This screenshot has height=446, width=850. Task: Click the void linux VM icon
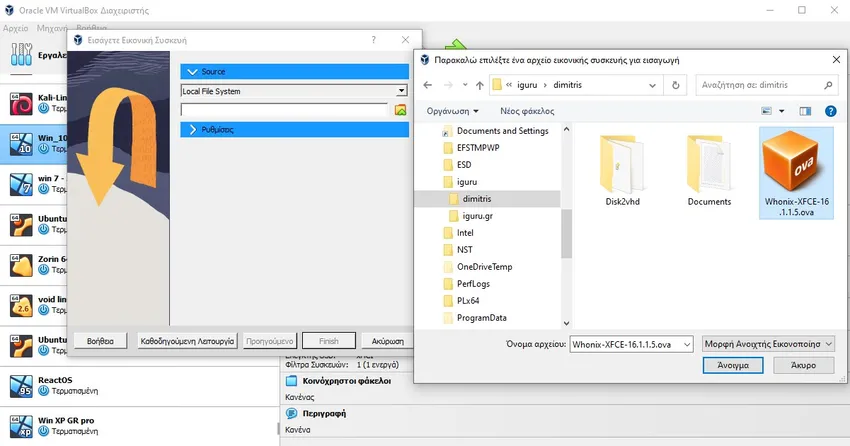tap(21, 305)
